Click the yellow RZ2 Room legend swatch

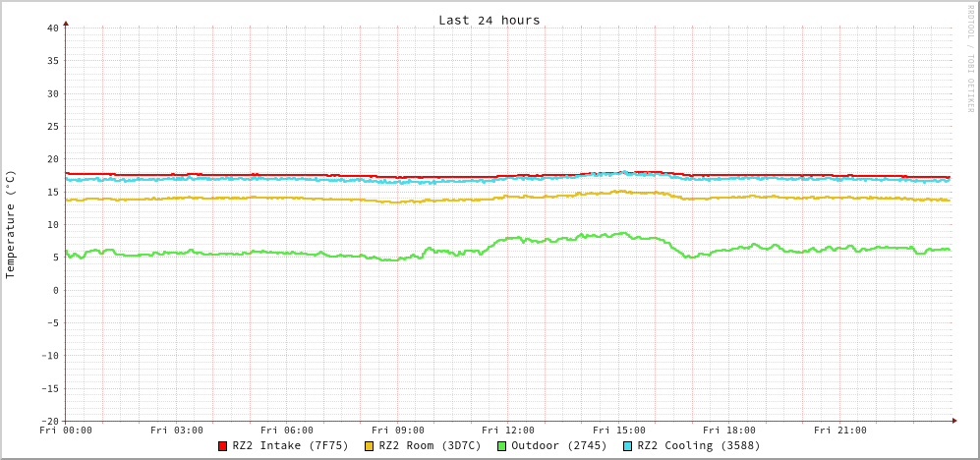pyautogui.click(x=370, y=446)
